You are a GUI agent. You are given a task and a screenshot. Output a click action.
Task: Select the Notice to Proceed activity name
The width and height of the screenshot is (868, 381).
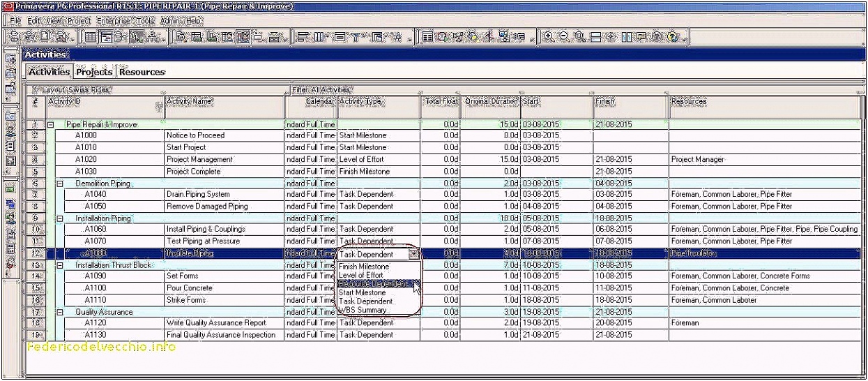195,135
